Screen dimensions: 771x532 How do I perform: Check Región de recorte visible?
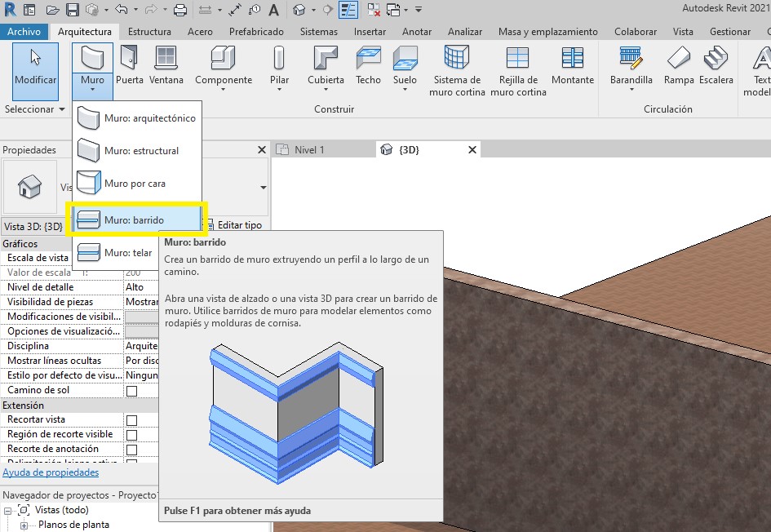click(x=131, y=435)
